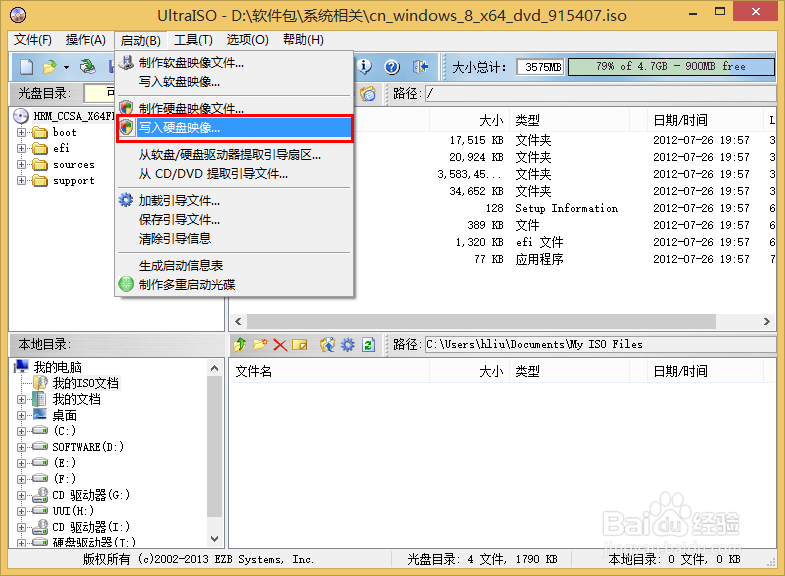Expand the 桌面 tree node

coord(21,415)
